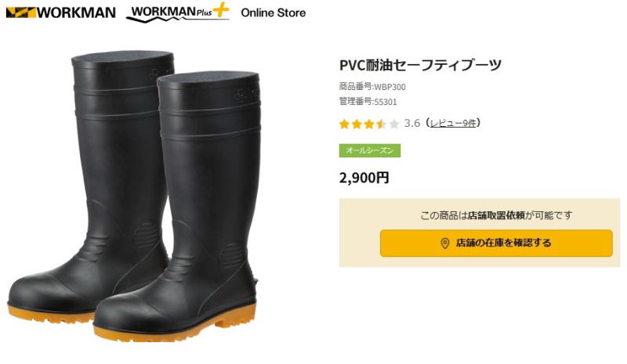Click the bold 店舗取置依頼 text
Viewport: 627px width, 364px height.
[x=496, y=215]
